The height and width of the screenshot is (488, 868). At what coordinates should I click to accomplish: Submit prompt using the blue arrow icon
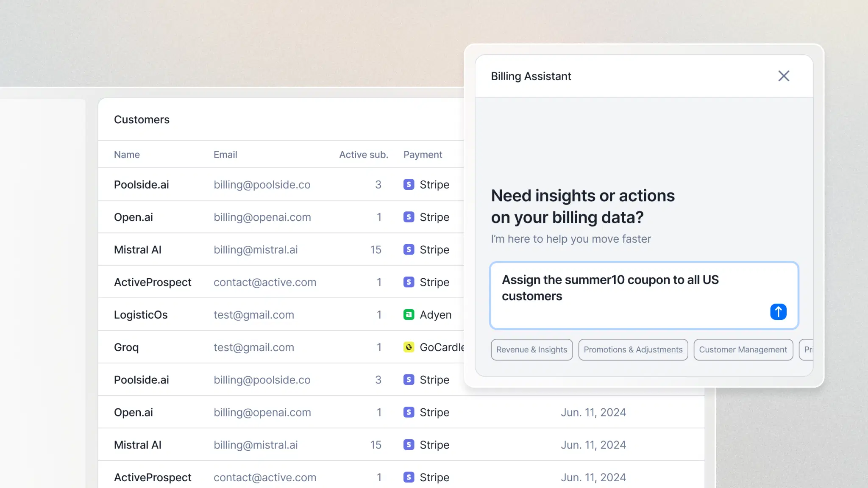778,311
